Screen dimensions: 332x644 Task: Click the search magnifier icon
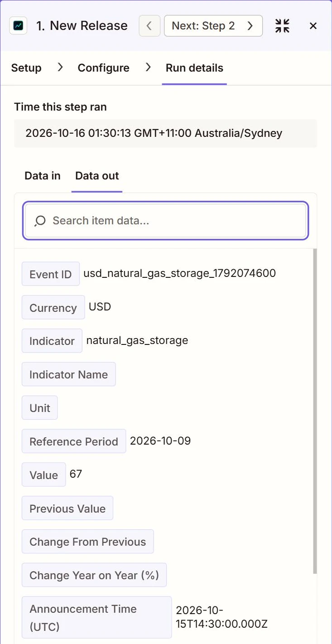40,221
